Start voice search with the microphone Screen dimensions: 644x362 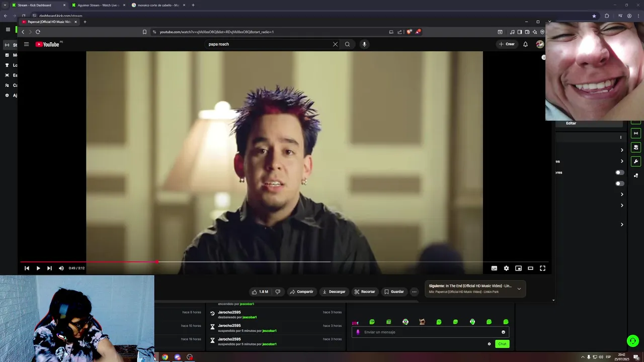point(364,44)
